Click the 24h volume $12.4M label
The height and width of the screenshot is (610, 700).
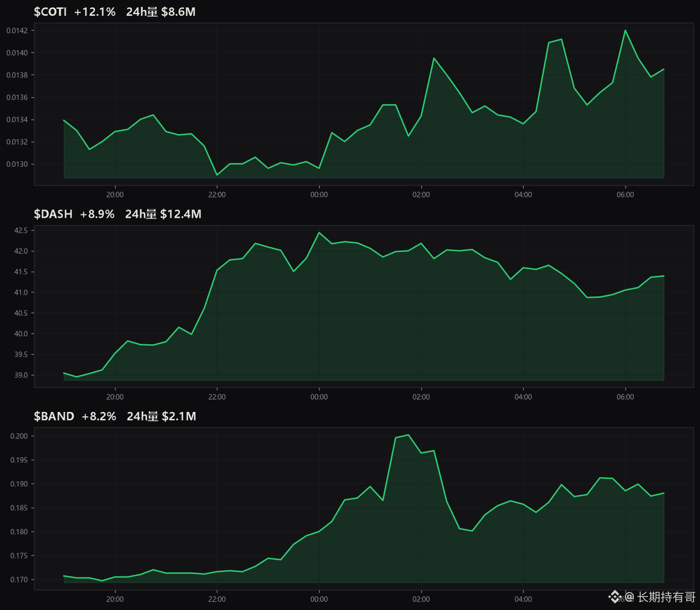(163, 214)
